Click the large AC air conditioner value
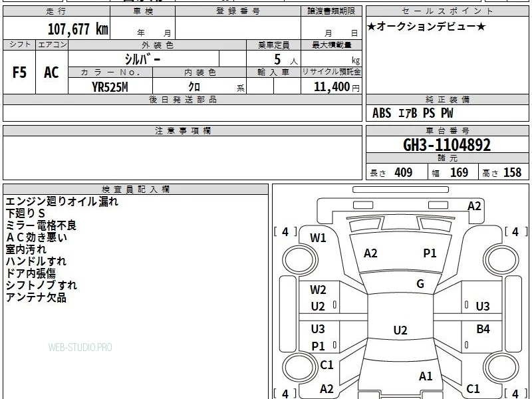The width and height of the screenshot is (532, 399). [x=52, y=72]
